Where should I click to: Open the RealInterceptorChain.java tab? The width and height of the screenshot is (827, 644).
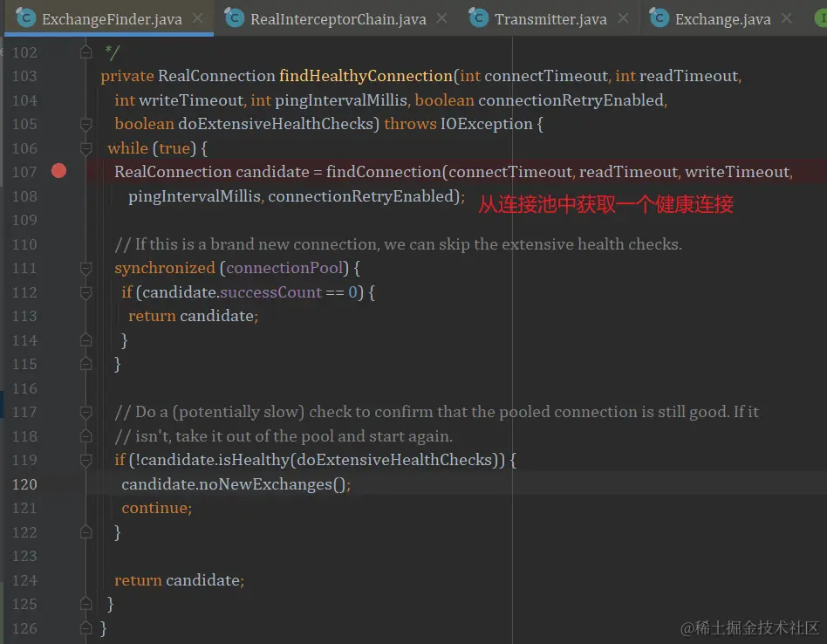click(338, 19)
